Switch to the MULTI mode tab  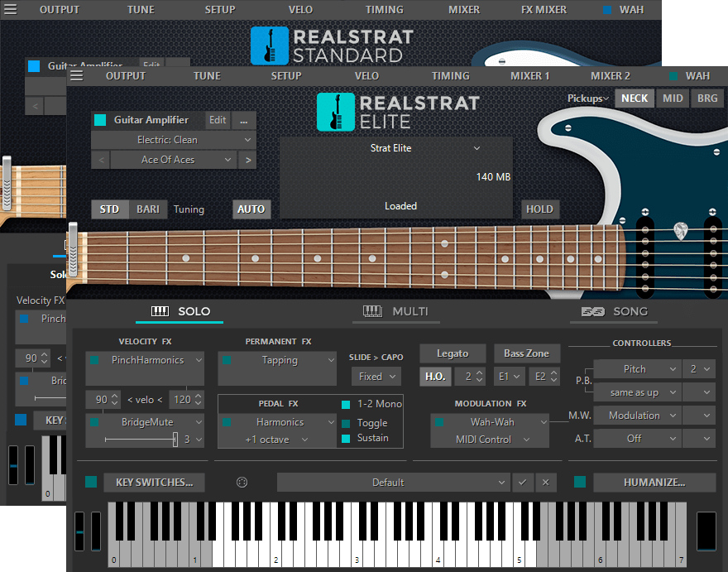(x=396, y=311)
